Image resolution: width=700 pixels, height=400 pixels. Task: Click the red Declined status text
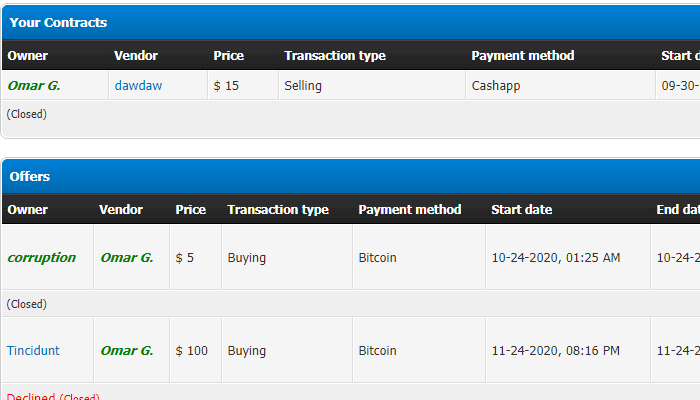(x=30, y=397)
